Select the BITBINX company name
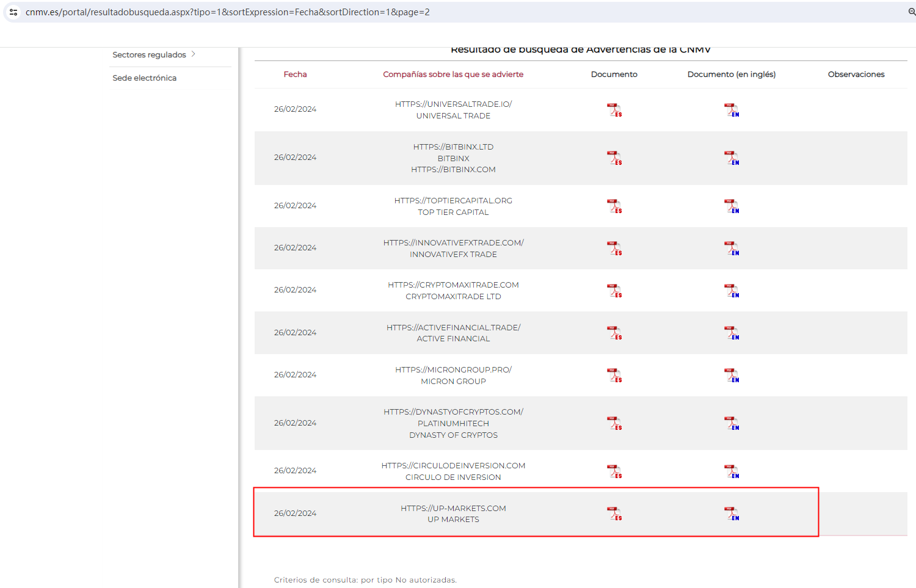Screen dimensions: 916x588 coord(453,159)
